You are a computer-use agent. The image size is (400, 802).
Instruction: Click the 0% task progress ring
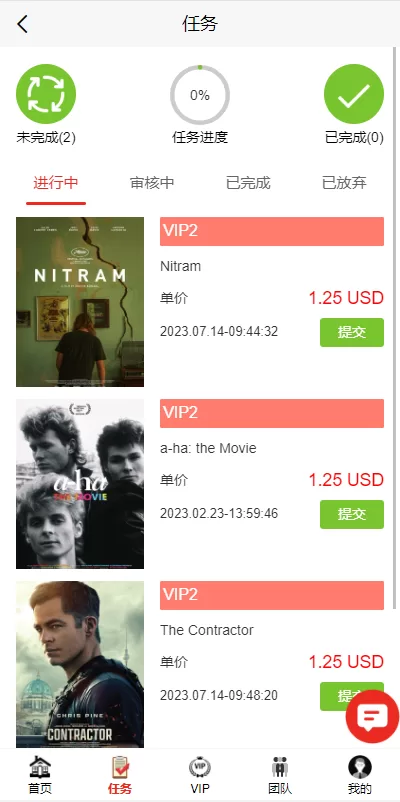(x=200, y=95)
